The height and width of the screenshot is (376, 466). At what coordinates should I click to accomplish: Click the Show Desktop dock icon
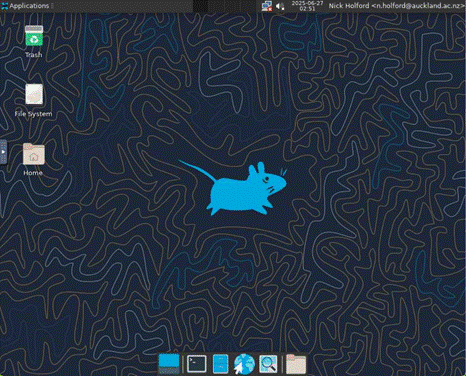point(169,364)
